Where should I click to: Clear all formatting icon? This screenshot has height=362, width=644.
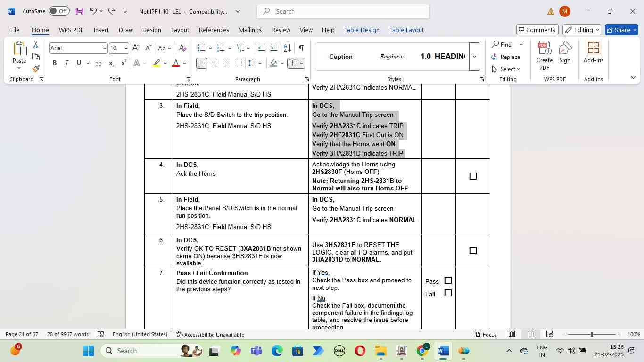coord(183,48)
